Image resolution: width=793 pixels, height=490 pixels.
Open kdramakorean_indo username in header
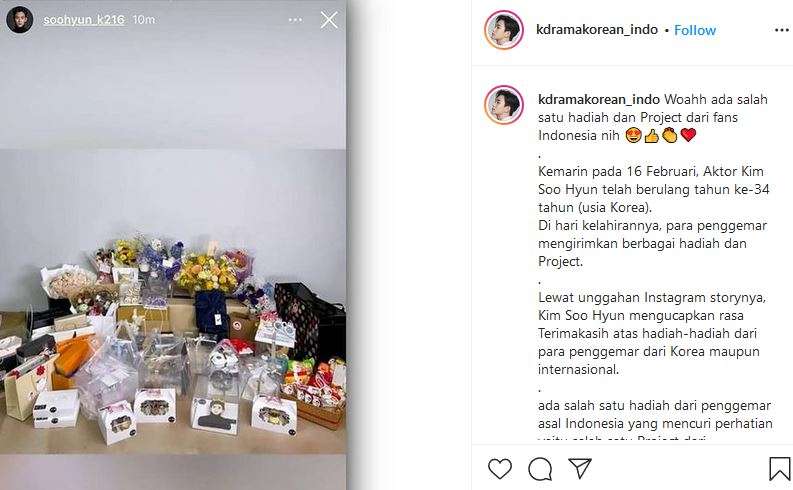pyautogui.click(x=597, y=29)
